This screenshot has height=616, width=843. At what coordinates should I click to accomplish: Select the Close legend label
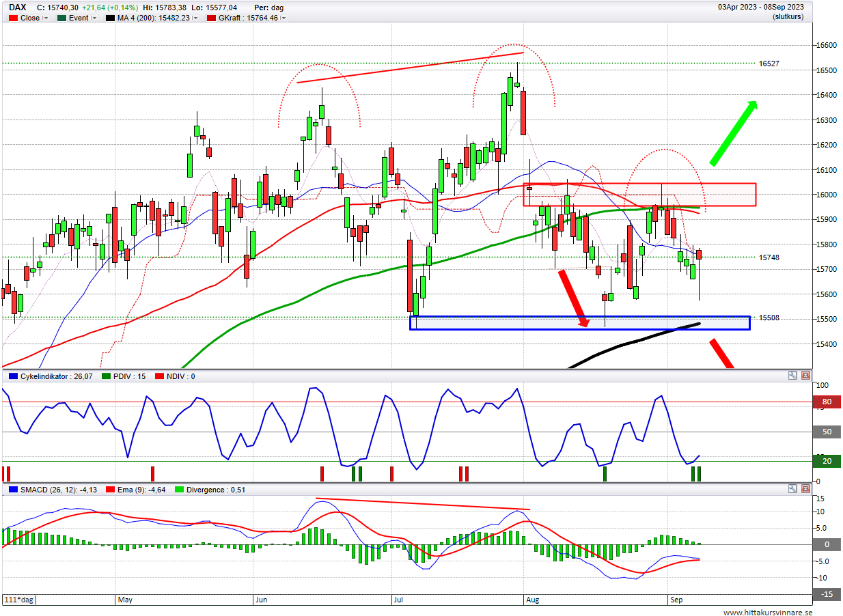(30, 18)
